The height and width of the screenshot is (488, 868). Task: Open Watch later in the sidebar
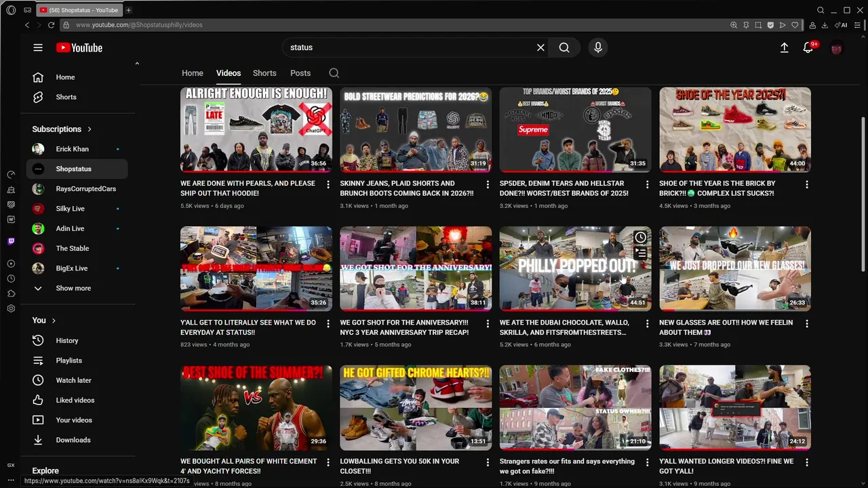click(77, 380)
